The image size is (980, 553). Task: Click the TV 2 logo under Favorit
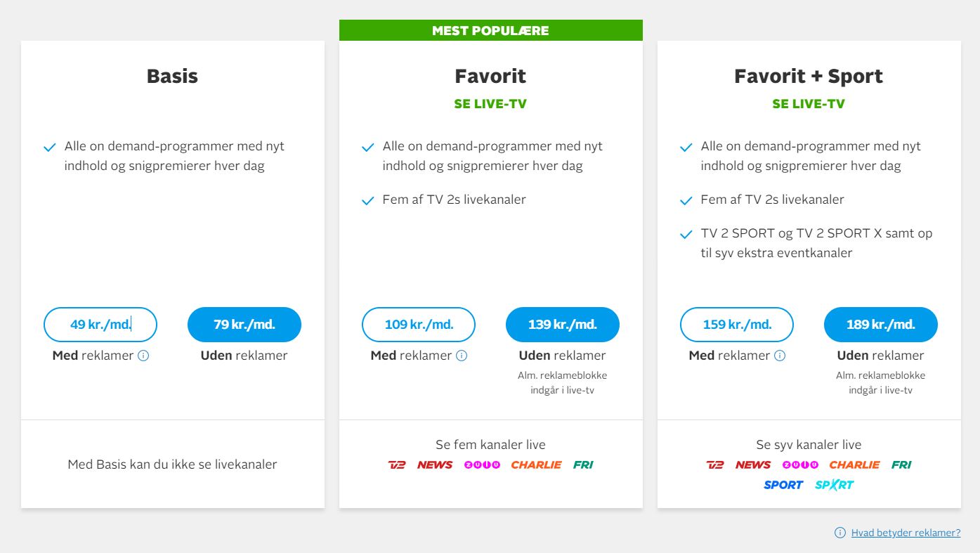[397, 464]
